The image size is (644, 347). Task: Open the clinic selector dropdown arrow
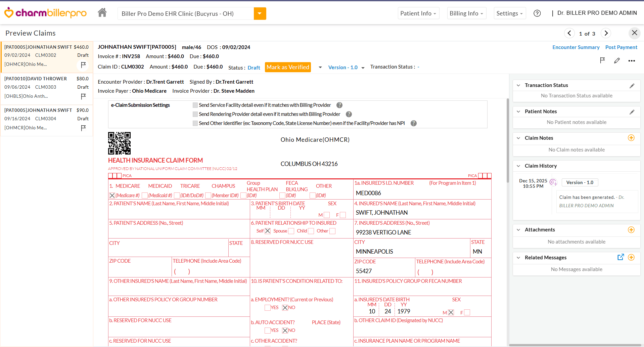(260, 13)
